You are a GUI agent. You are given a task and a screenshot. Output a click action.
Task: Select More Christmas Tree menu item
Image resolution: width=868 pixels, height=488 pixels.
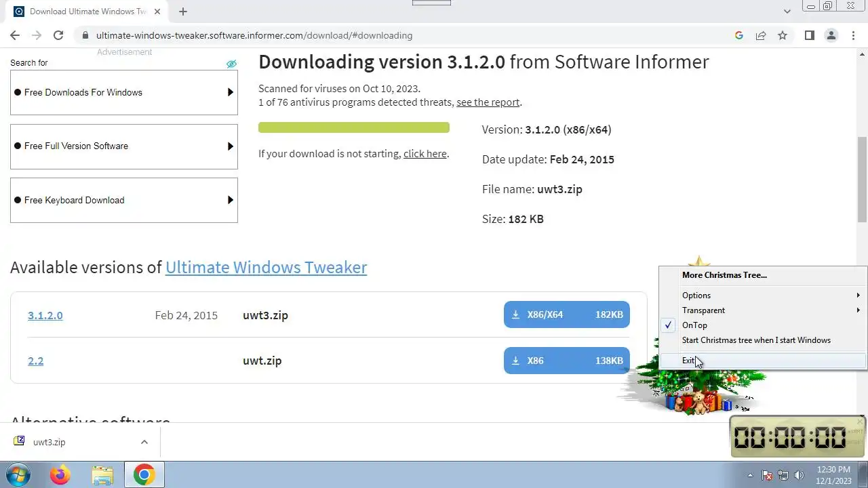(763, 275)
